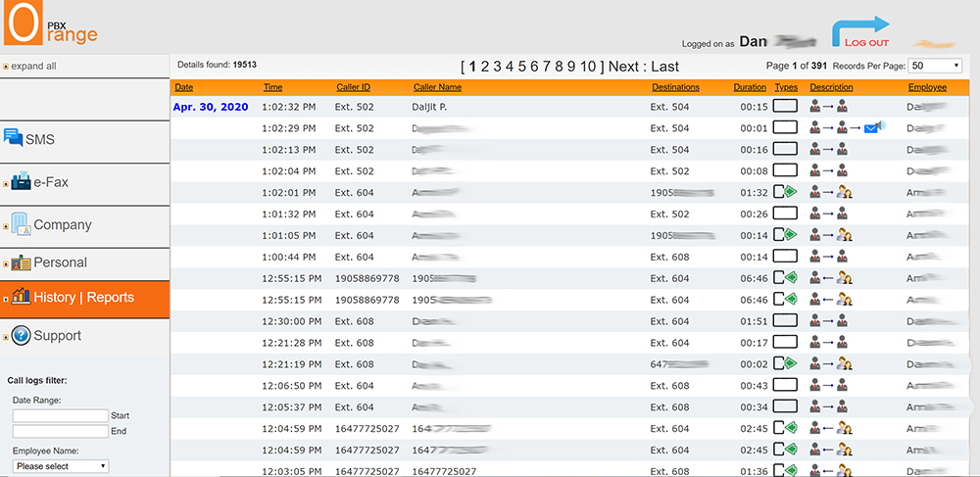Click outgoing call type icon at 1:01:05 PM
Screen dimensions: 980x477
click(x=786, y=235)
